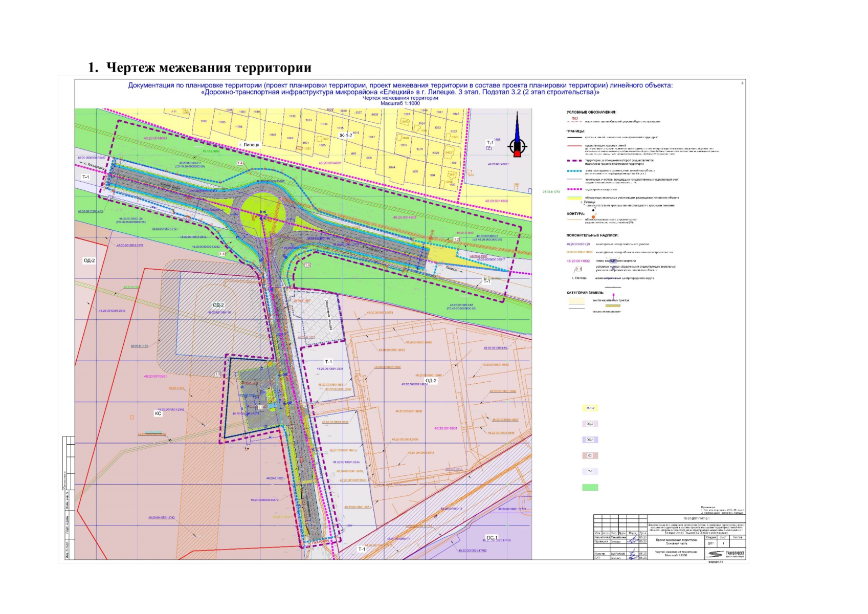Select the magenta dotted cadastral quarter legend symbol
Image resolution: width=868 pixels, height=614 pixels.
(574, 189)
